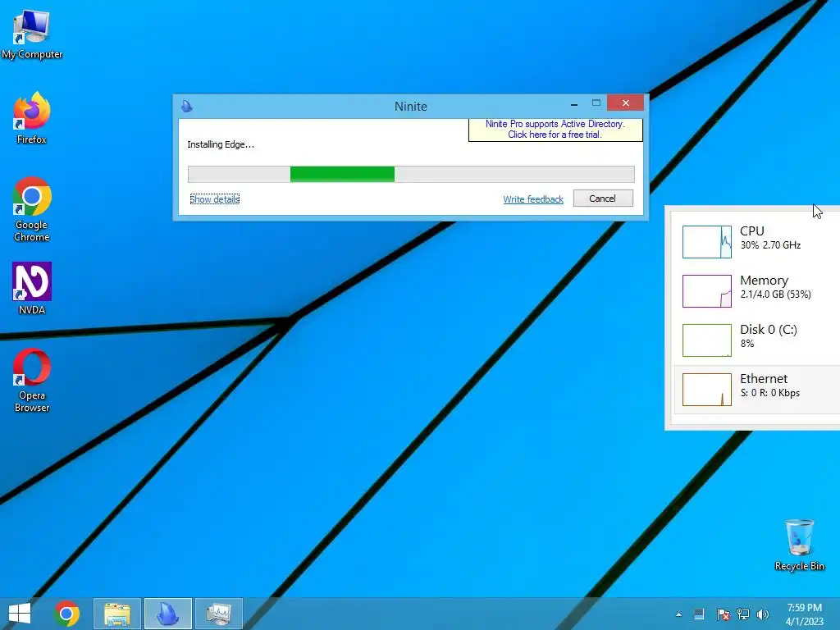Close the Ninite window
840x630 pixels.
pos(625,103)
